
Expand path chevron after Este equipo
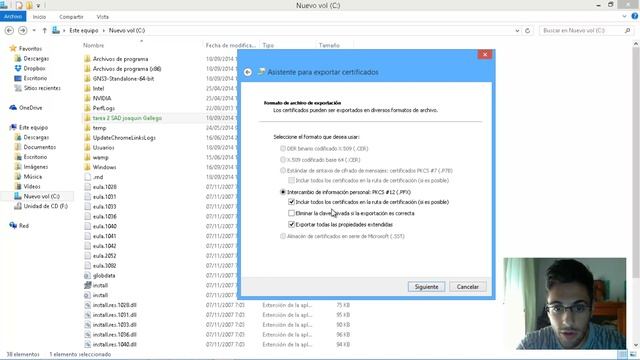point(104,31)
